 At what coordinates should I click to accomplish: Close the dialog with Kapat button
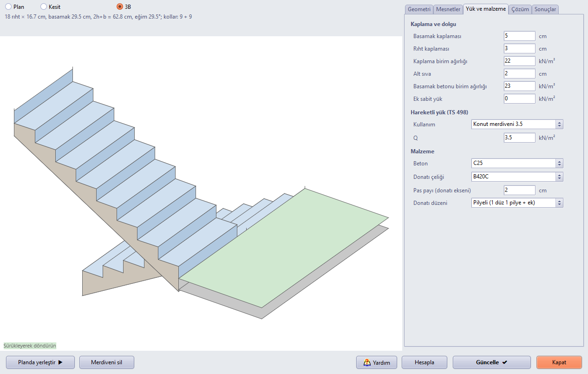click(559, 362)
